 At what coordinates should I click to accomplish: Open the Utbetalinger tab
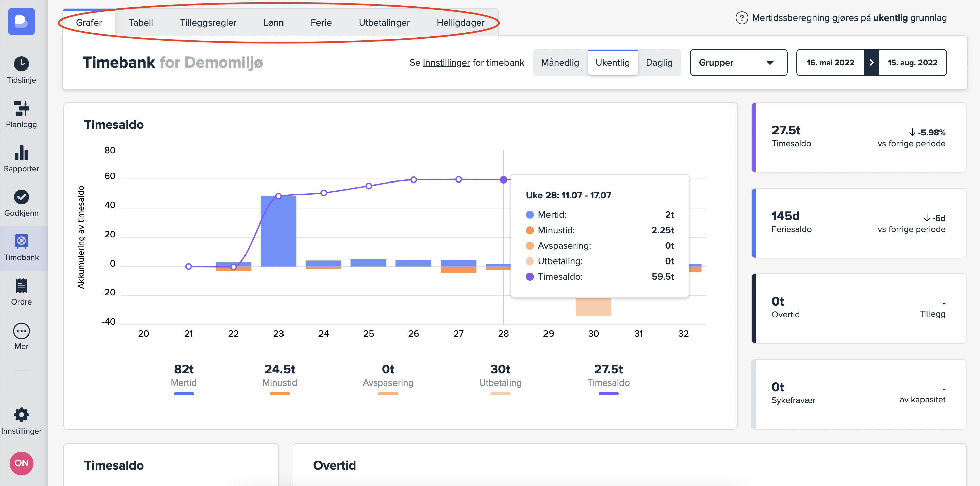pyautogui.click(x=383, y=23)
